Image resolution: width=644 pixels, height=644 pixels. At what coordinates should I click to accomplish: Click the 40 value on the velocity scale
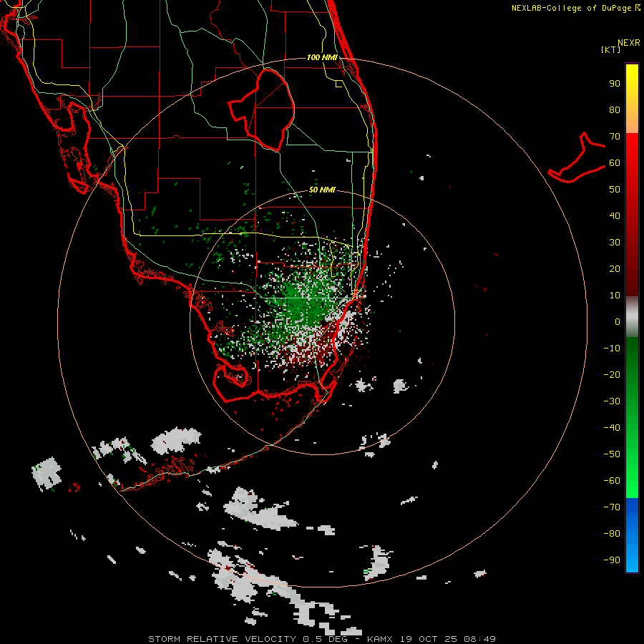pos(615,216)
